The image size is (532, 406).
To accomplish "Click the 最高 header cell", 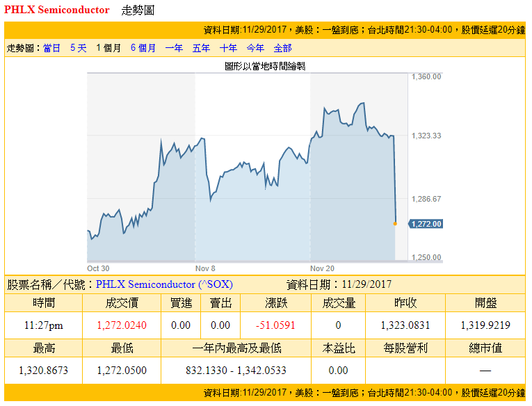I will (x=44, y=348).
